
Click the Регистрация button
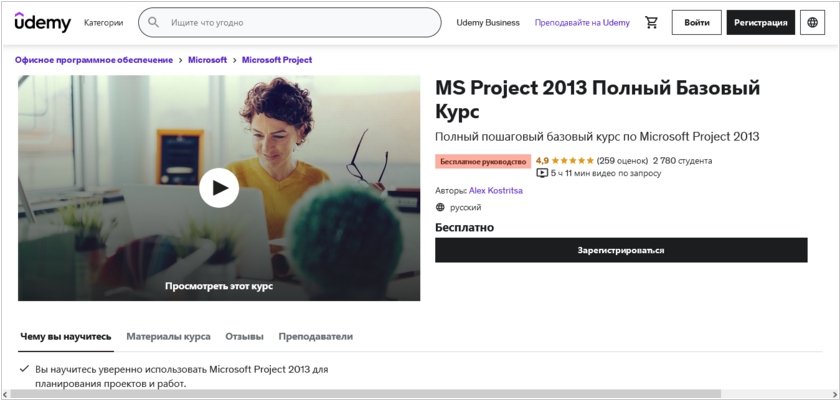761,22
